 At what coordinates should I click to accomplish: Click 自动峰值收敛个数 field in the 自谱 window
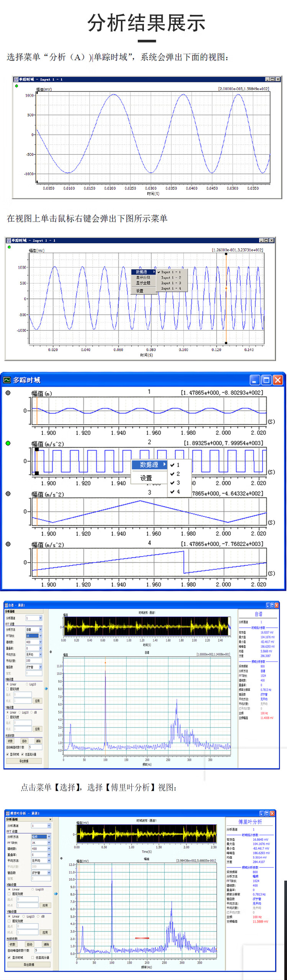coord(35,747)
